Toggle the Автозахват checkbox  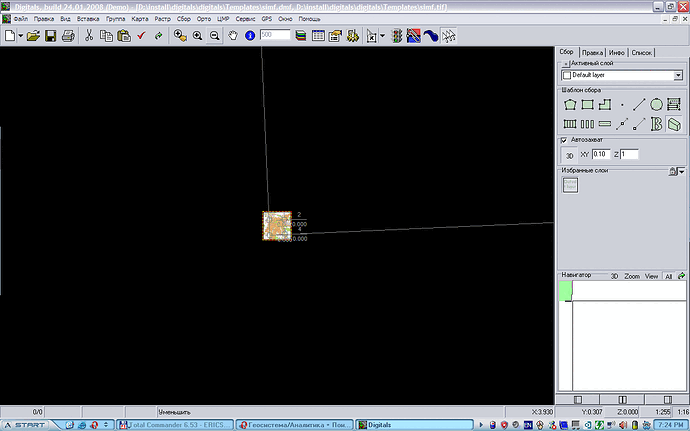click(x=564, y=140)
